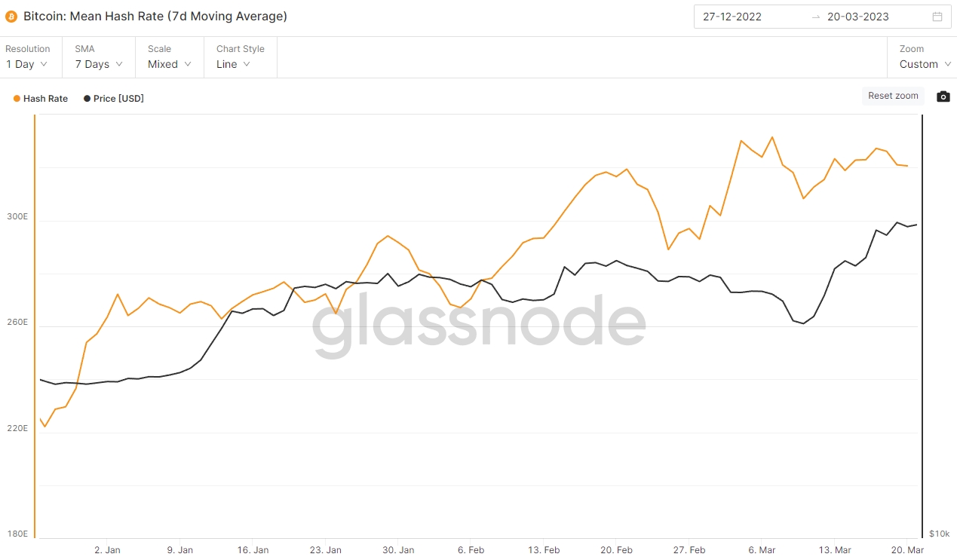The width and height of the screenshot is (957, 560).
Task: Click the camera screenshot icon
Action: click(943, 96)
